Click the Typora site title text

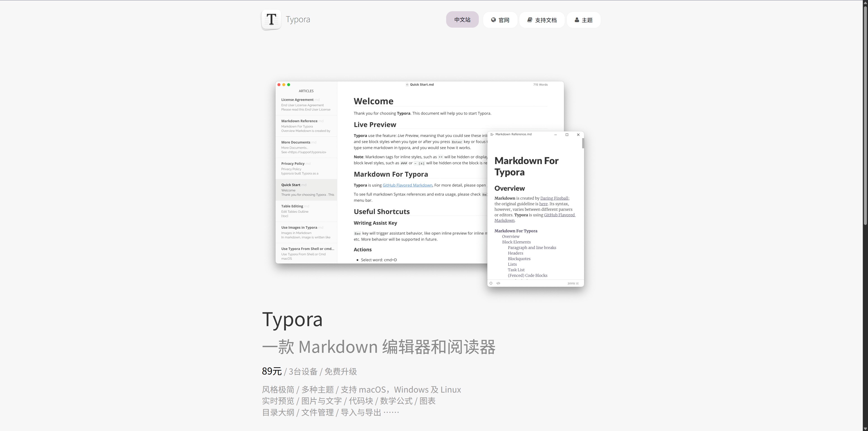(298, 19)
